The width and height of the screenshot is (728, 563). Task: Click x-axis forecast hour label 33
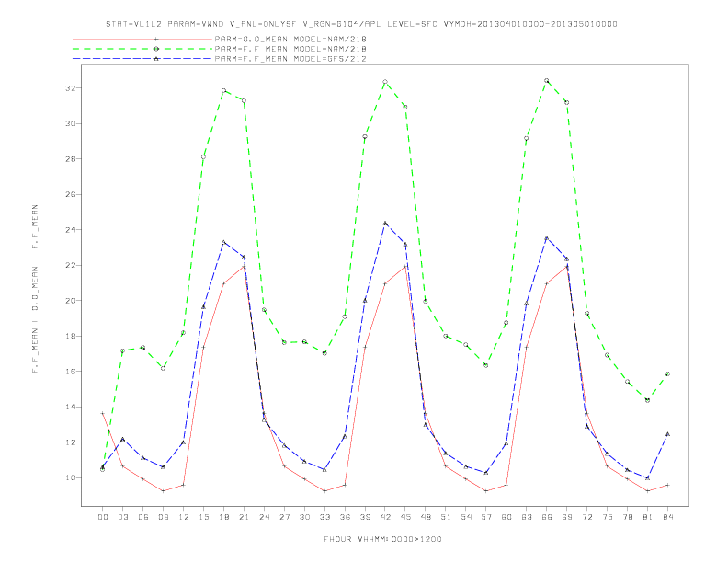click(324, 517)
